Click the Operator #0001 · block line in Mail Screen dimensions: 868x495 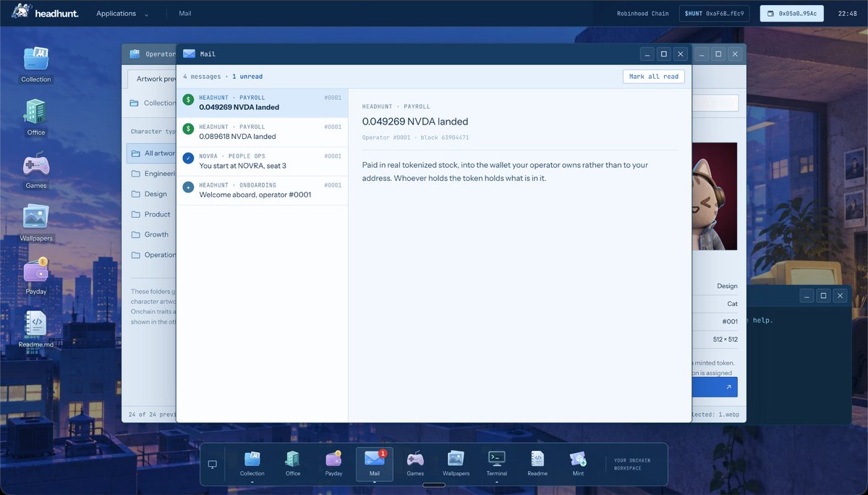pyautogui.click(x=415, y=137)
